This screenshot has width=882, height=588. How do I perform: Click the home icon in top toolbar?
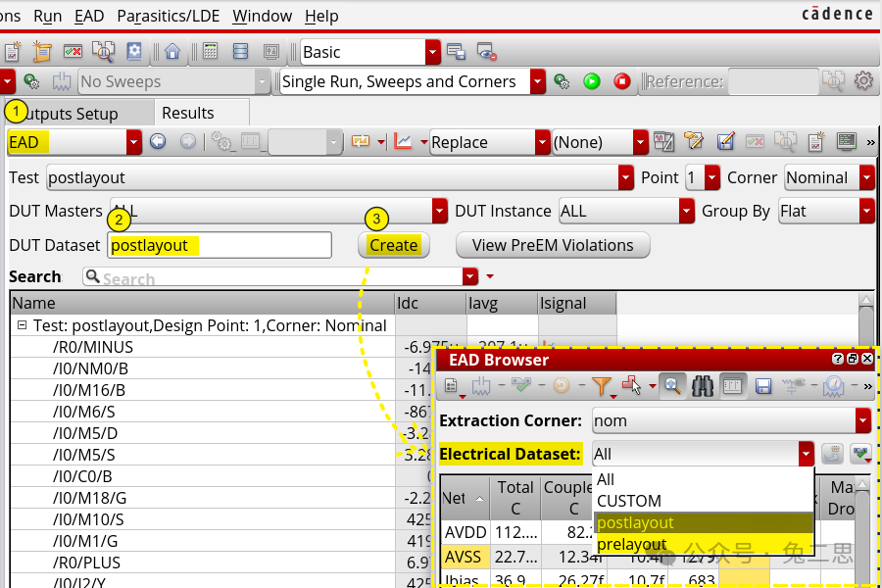pos(172,51)
